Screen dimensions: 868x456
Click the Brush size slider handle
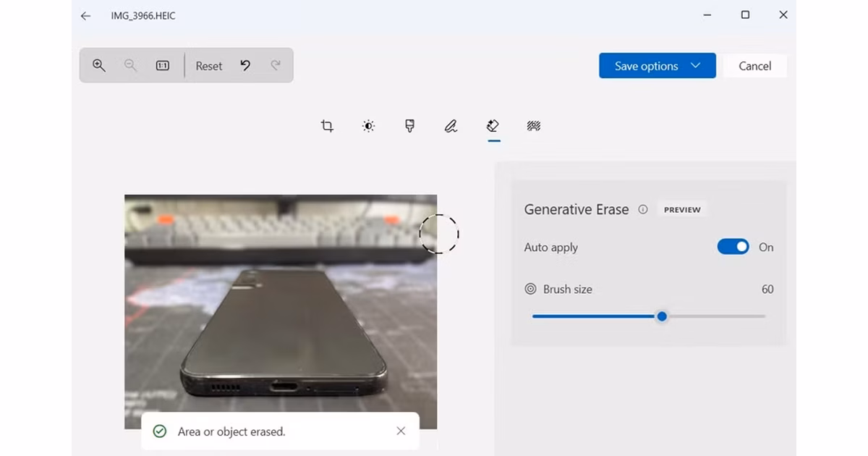click(x=662, y=316)
